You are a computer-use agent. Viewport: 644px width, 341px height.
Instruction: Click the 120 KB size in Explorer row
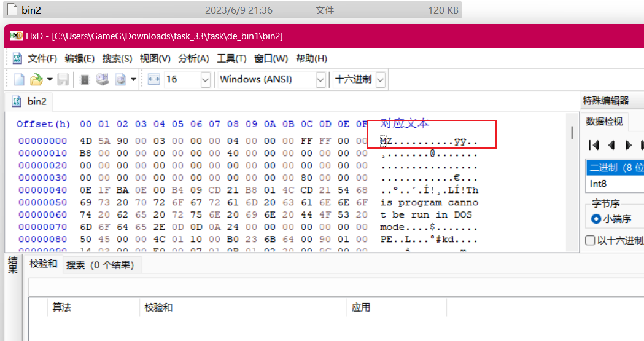point(443,10)
